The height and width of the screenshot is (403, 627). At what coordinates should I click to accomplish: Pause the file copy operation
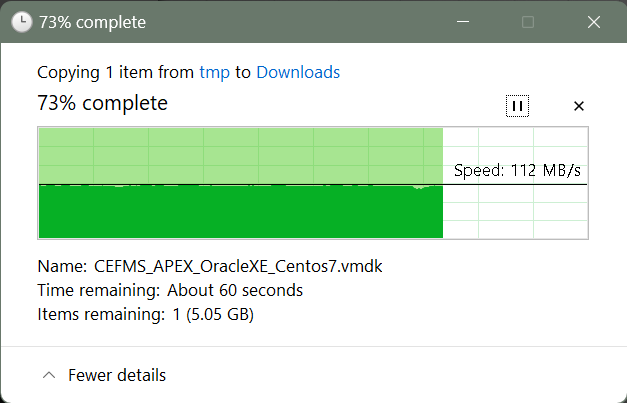[517, 106]
